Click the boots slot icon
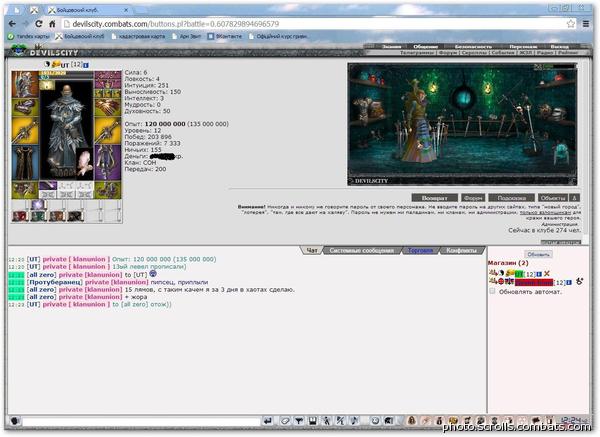Viewport: 600px width, 437px height. (108, 190)
